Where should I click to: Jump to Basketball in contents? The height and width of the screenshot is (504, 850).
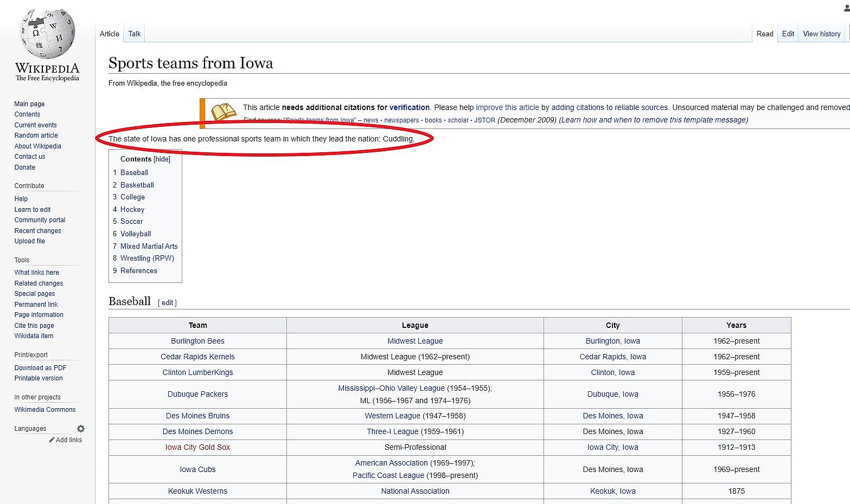click(x=137, y=185)
